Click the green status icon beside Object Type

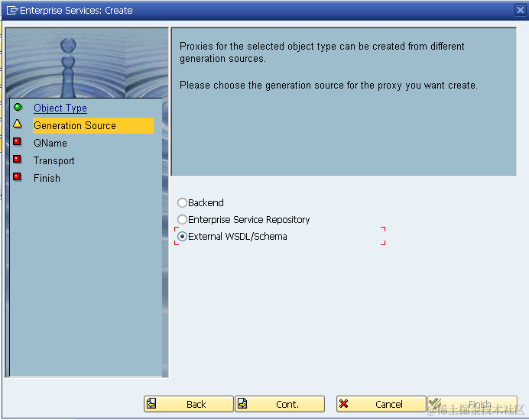point(18,107)
